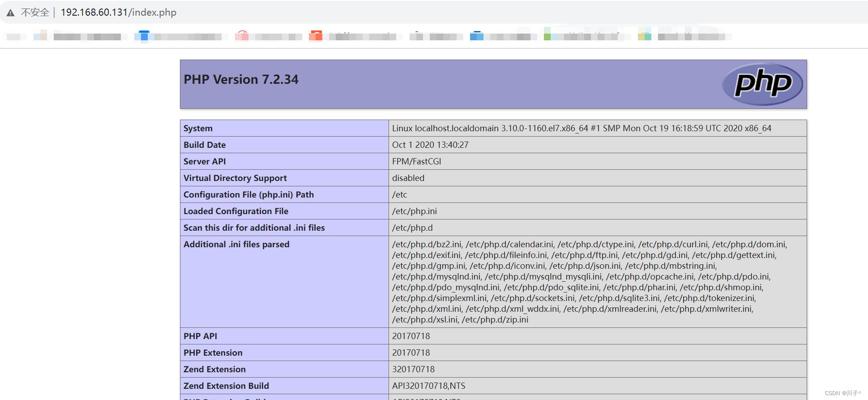Screen dimensions: 868x400
Task: Click the API320170718,NTS value
Action: point(429,386)
